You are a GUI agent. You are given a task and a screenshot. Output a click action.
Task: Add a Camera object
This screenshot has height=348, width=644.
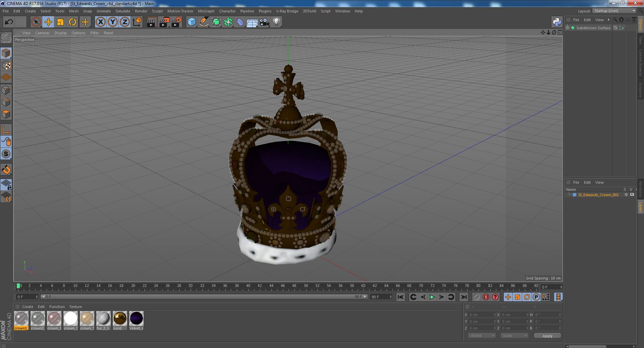[x=264, y=22]
